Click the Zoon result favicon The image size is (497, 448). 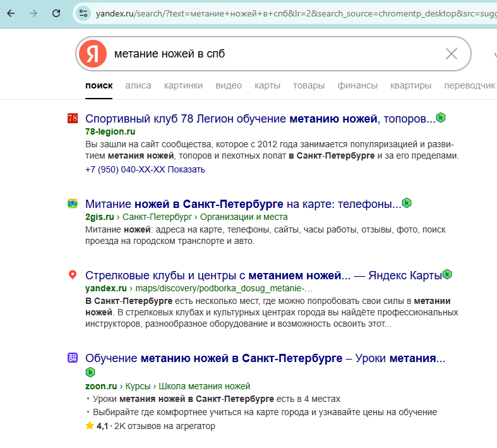click(73, 358)
